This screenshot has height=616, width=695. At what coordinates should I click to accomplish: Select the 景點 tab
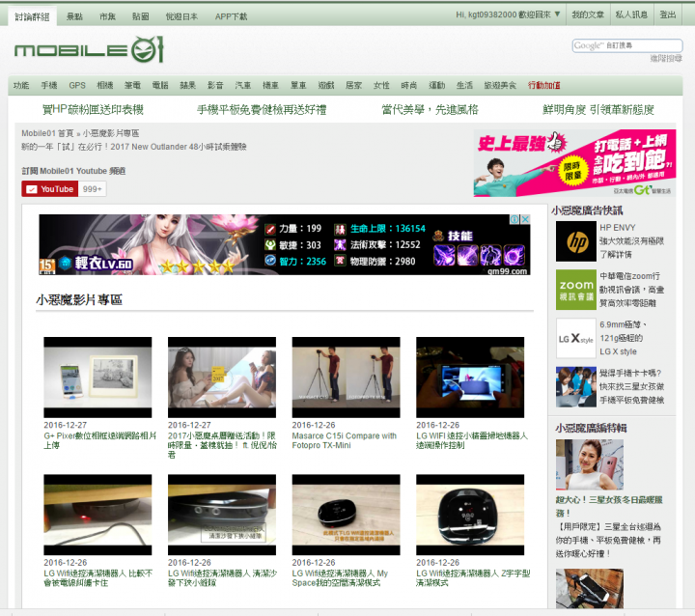[x=74, y=16]
